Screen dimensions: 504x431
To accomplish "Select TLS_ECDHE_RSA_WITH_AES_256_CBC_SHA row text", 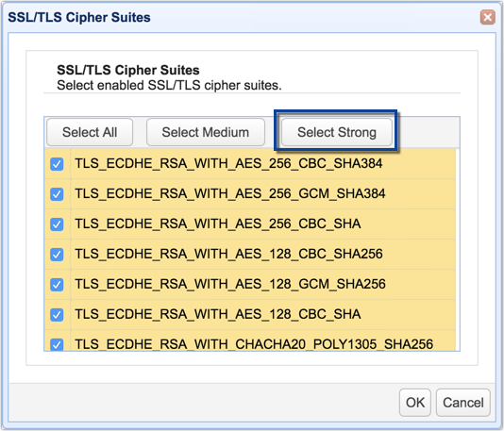I will (x=218, y=224).
